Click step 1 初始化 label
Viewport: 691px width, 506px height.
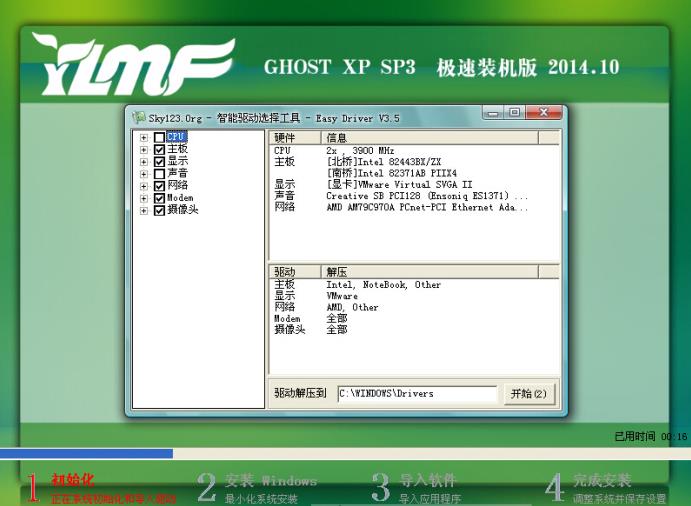click(73, 480)
